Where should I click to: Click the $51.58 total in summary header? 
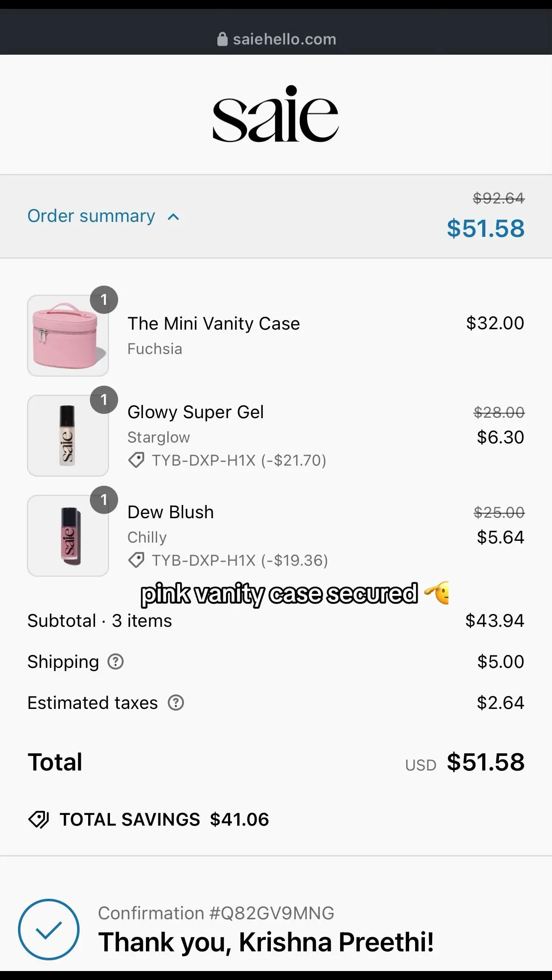pyautogui.click(x=486, y=228)
